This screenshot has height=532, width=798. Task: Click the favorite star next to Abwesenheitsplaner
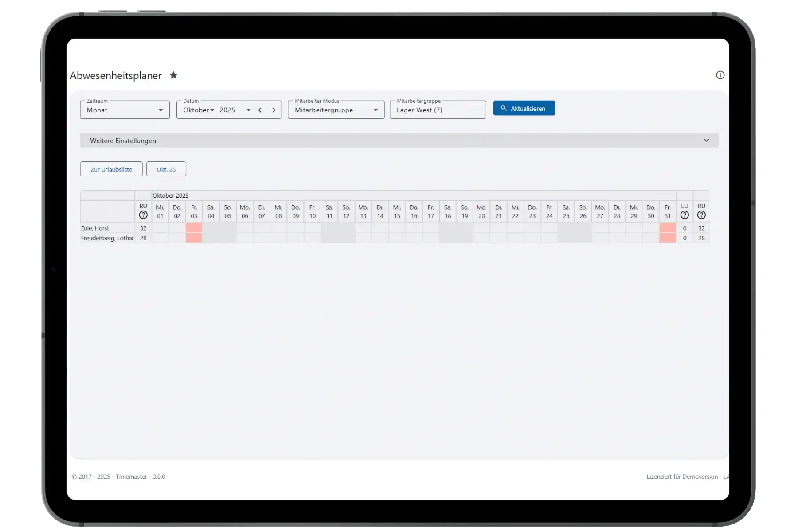[173, 75]
